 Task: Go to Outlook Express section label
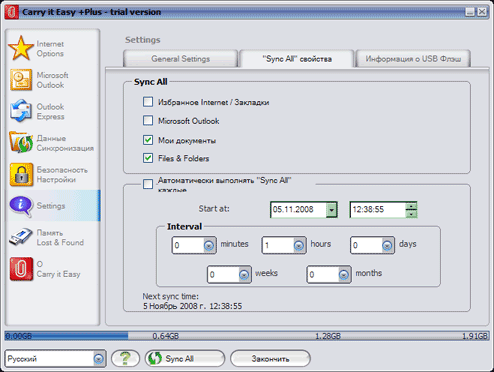pyautogui.click(x=50, y=112)
